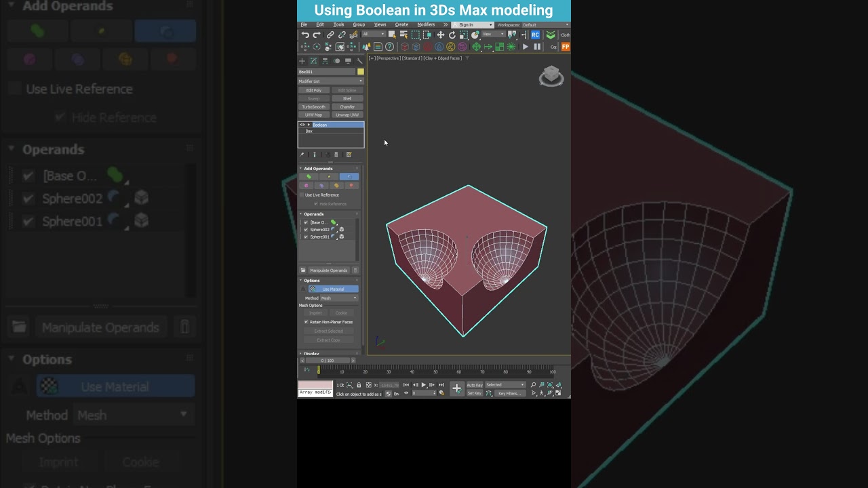Viewport: 868px width, 488px height.
Task: Toggle Maximize Viewport icon
Action: point(559,393)
